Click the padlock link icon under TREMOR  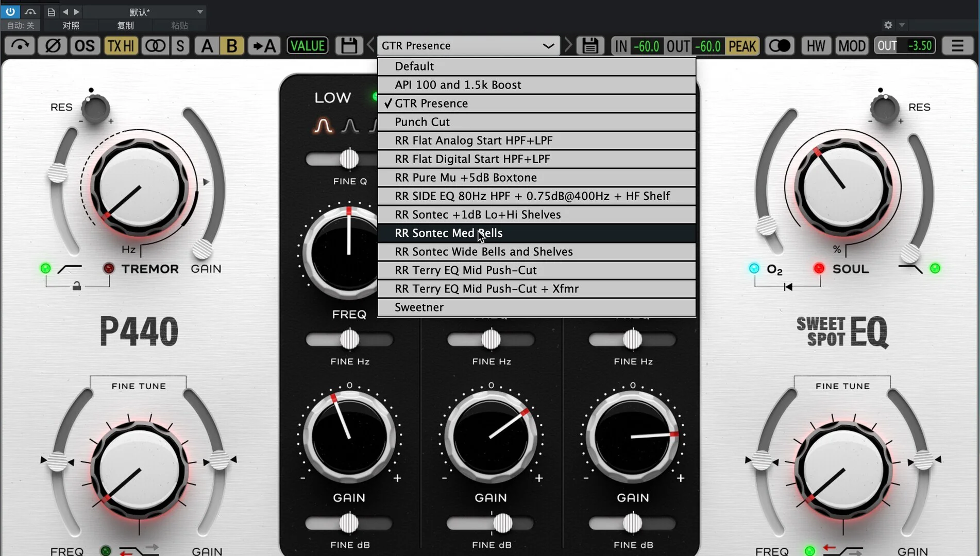(77, 286)
